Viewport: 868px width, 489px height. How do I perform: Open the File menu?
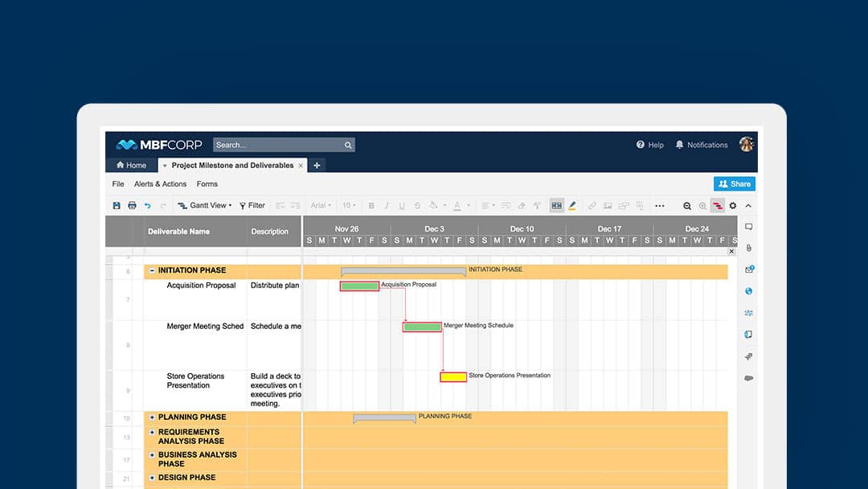118,184
